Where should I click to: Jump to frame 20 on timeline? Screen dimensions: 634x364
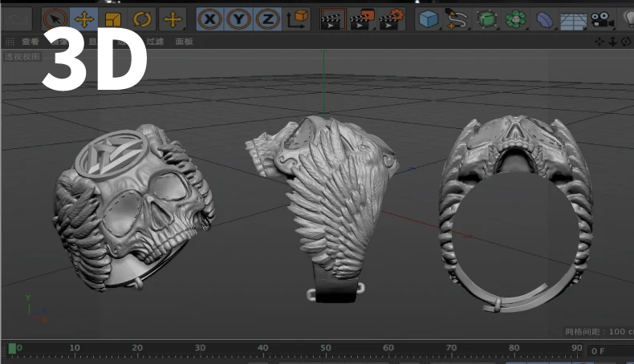click(137, 348)
